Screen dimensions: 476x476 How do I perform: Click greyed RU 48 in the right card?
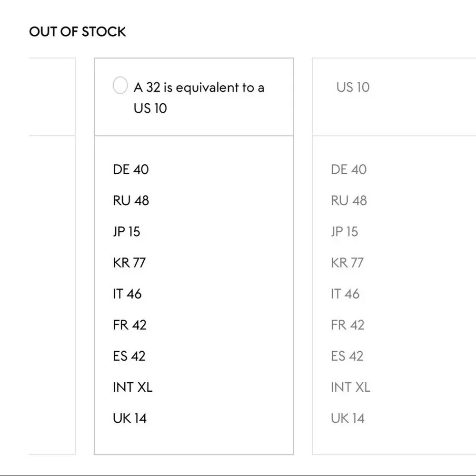click(x=349, y=200)
